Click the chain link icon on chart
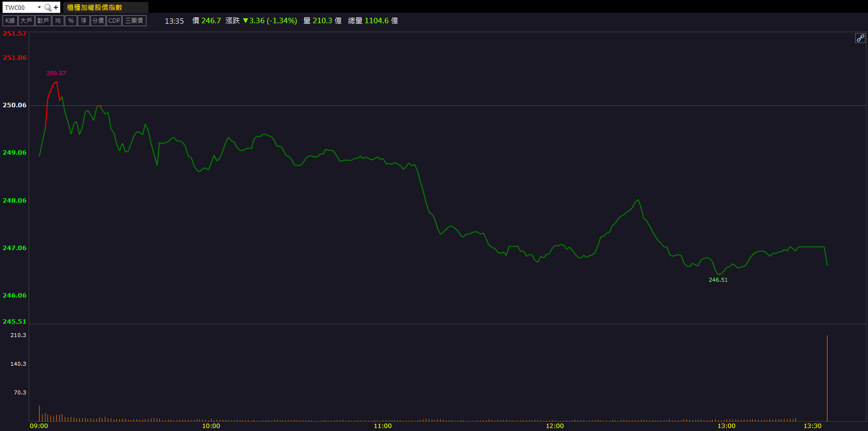Screen dimensions: 868x431 (860, 38)
